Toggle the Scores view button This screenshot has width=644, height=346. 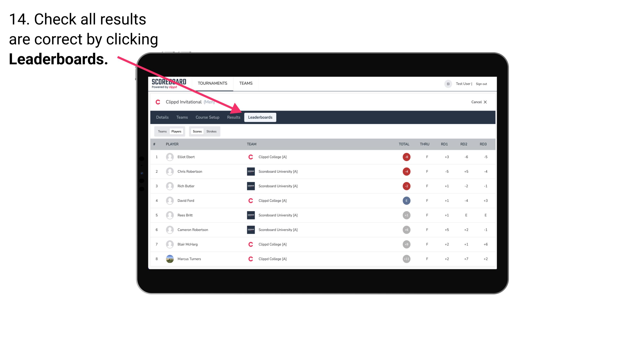click(x=197, y=131)
